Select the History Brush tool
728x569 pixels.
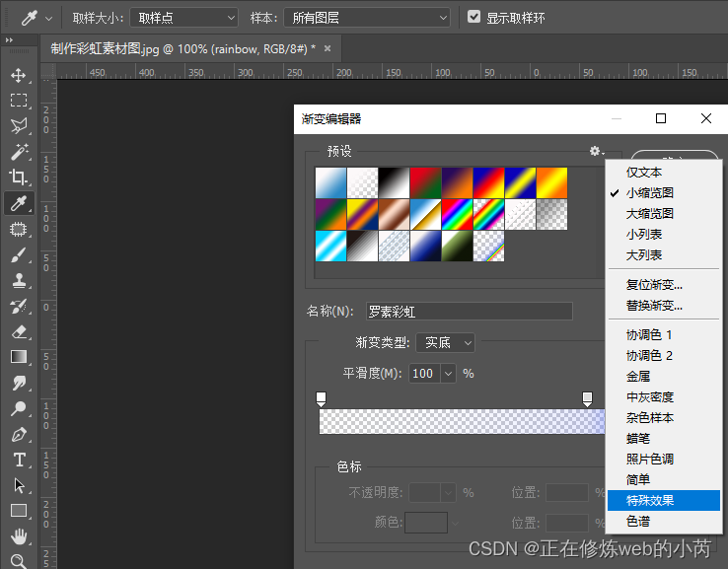(x=19, y=307)
